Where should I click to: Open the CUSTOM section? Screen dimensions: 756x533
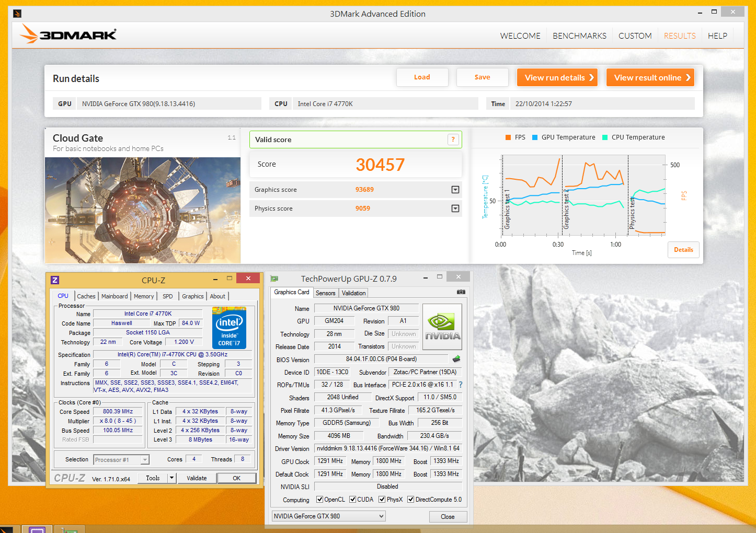635,36
